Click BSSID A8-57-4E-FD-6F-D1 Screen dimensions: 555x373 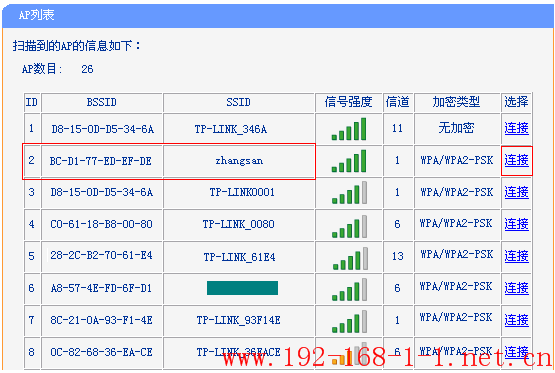[101, 288]
